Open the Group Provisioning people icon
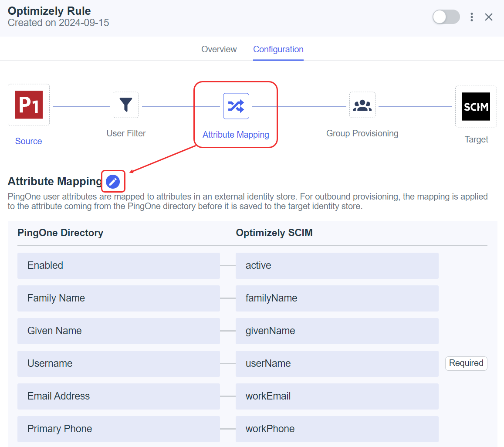 362,105
